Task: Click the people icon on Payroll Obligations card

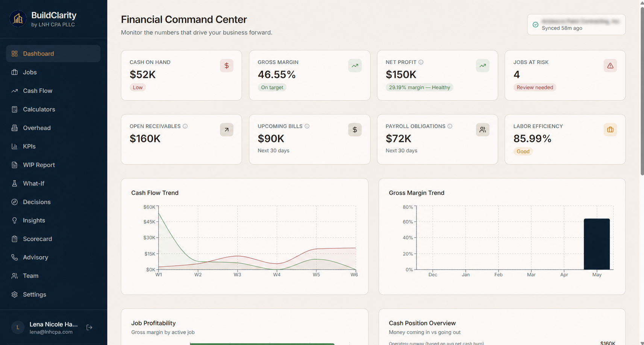Action: tap(483, 130)
